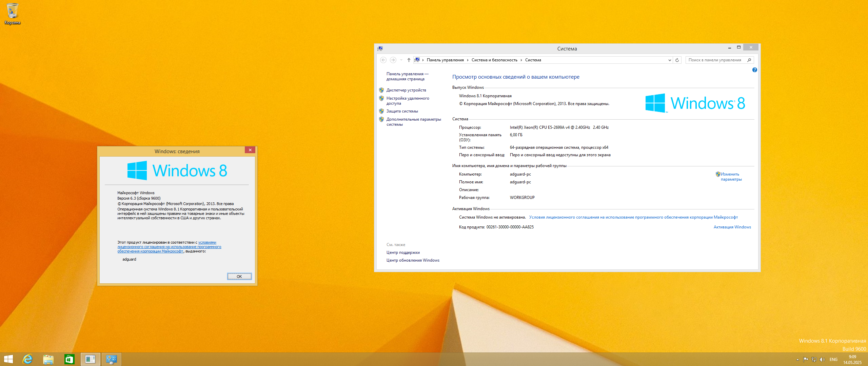Open Action Center flag icon in tray
This screenshot has width=868, height=366.
806,360
